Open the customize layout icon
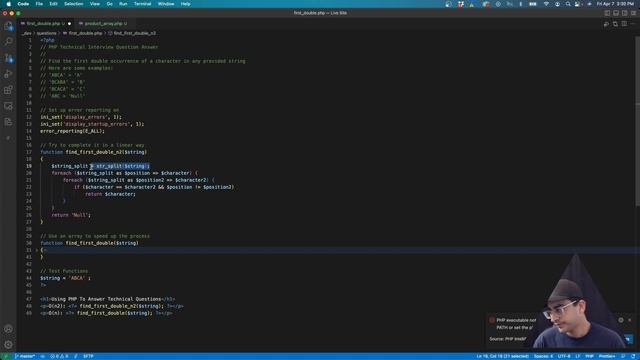640x360 pixels. 633,13
